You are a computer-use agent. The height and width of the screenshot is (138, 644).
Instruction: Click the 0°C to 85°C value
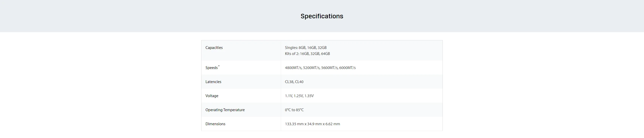click(294, 110)
